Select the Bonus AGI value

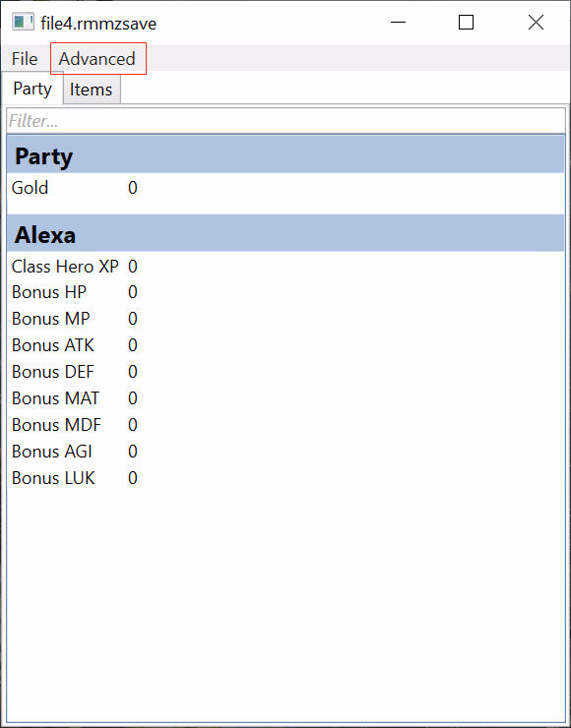pos(132,452)
